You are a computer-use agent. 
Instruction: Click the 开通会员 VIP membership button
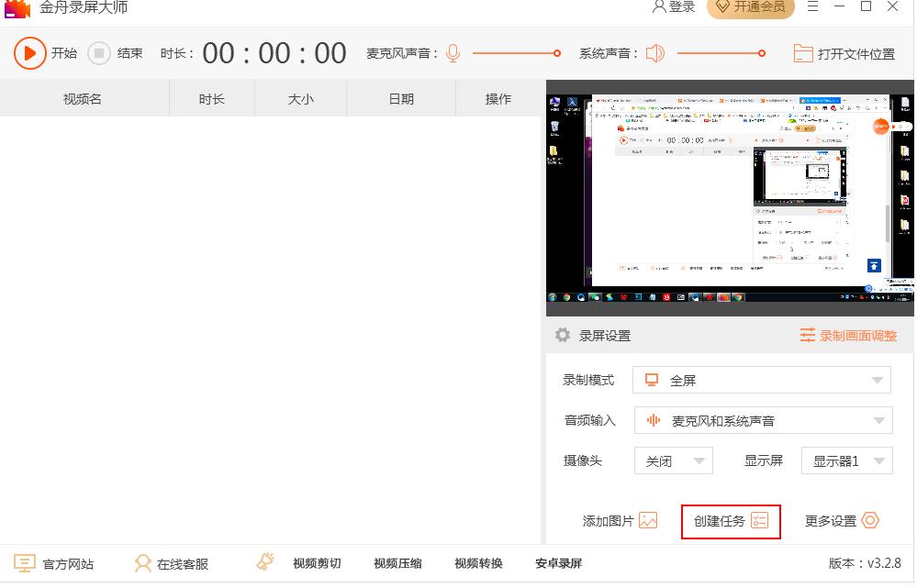tap(751, 7)
